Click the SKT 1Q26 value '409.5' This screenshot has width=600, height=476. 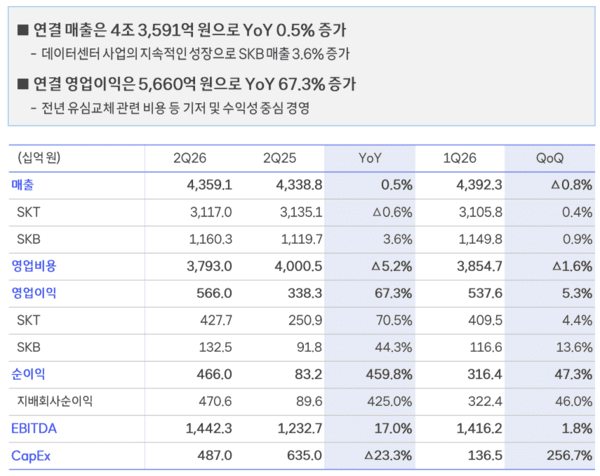click(x=485, y=321)
